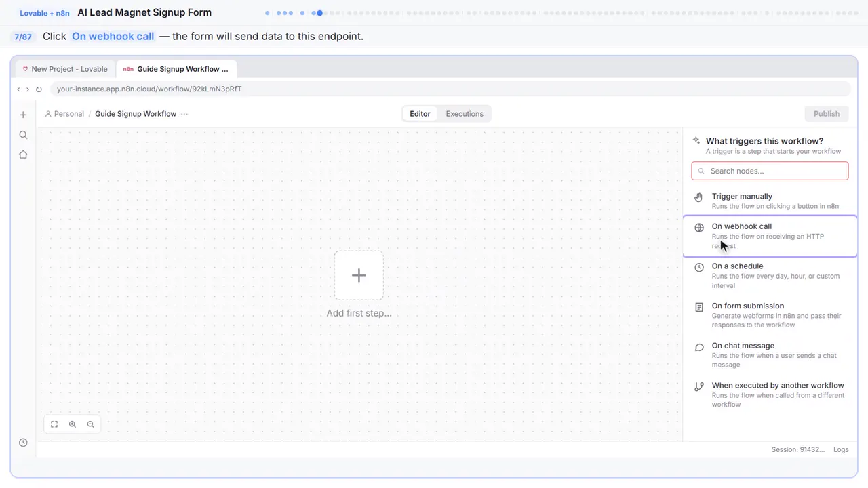Select the Guide Signup Workflow browser tab

click(176, 69)
